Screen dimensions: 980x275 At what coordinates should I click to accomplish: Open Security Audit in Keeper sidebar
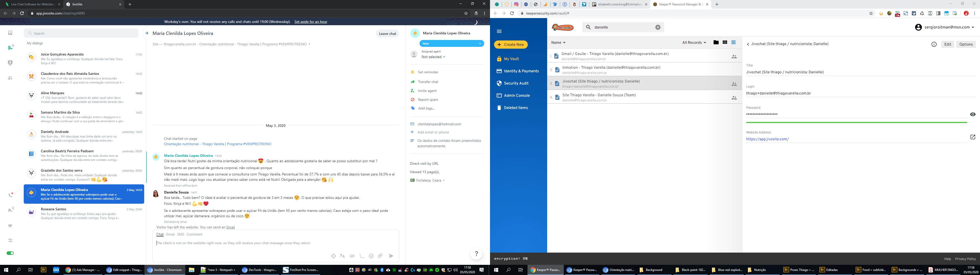516,83
